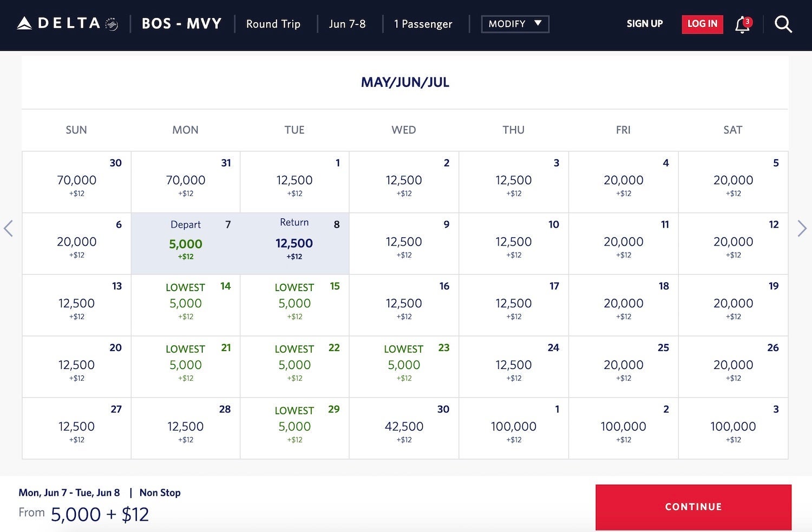
Task: Open the notifications bell with 3 alerts
Action: pos(742,24)
